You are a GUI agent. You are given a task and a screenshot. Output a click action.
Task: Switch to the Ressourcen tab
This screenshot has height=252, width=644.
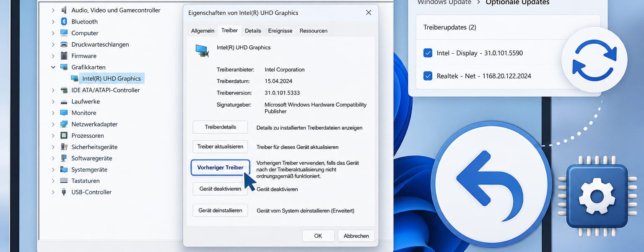[314, 31]
